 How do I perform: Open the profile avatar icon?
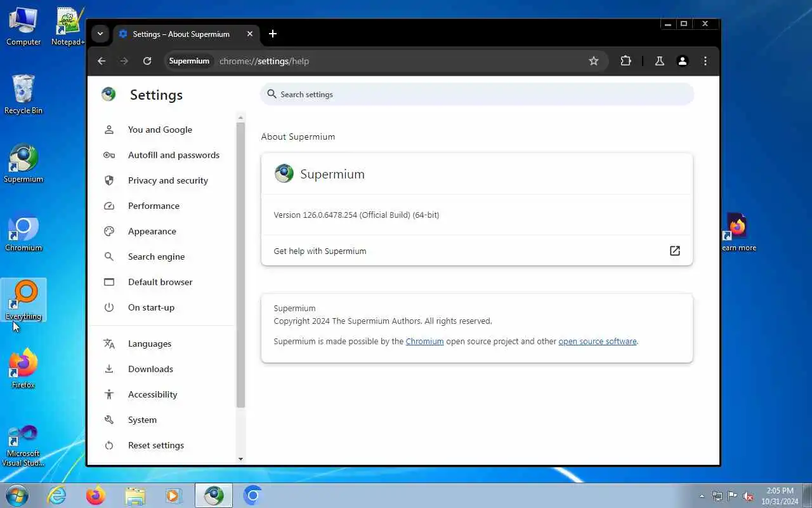click(683, 61)
